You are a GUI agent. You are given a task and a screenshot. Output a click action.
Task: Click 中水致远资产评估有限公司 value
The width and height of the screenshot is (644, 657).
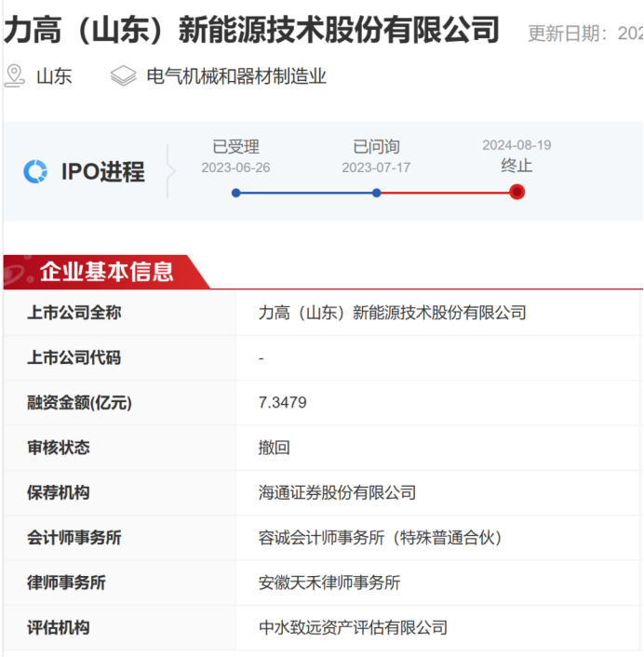pyautogui.click(x=353, y=627)
